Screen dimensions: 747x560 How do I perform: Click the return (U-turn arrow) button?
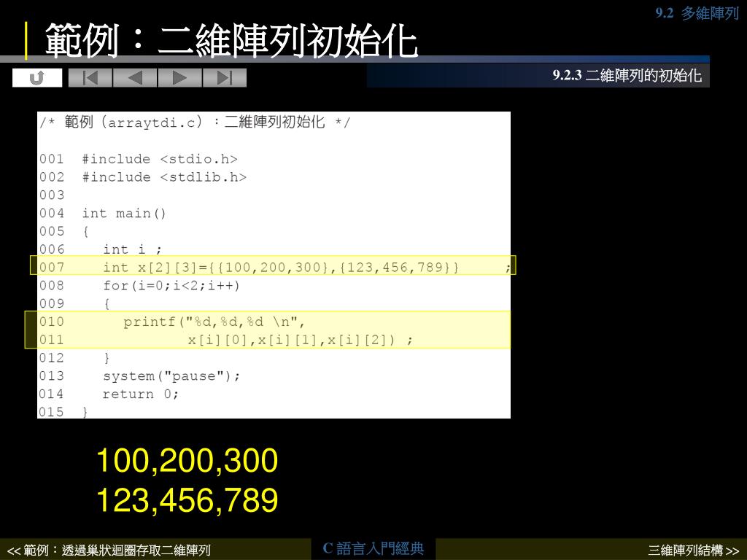coord(37,77)
